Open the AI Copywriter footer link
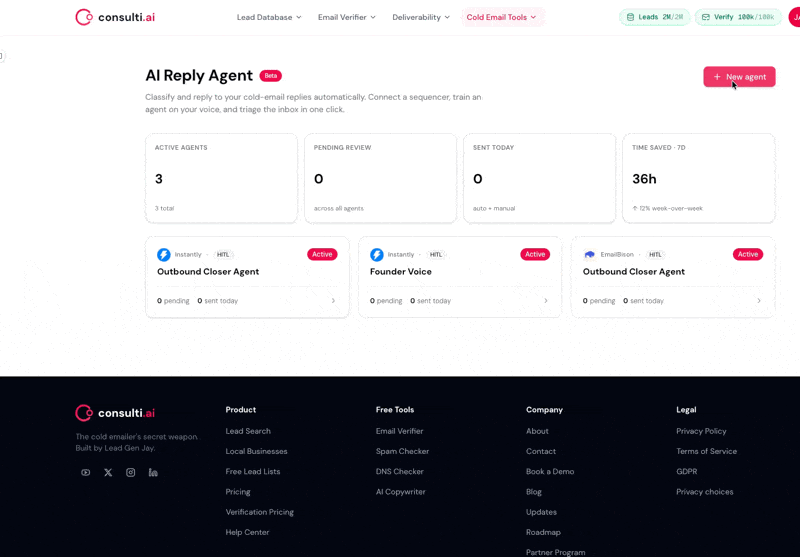 coord(401,492)
